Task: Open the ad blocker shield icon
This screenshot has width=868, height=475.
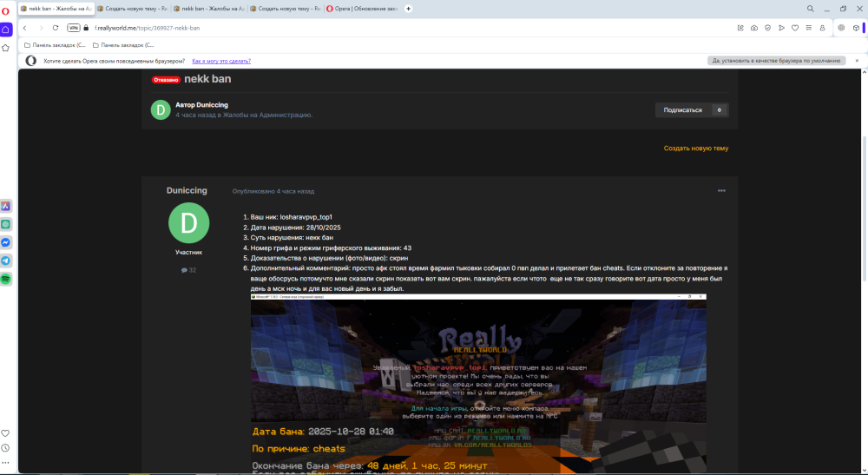Action: (768, 28)
